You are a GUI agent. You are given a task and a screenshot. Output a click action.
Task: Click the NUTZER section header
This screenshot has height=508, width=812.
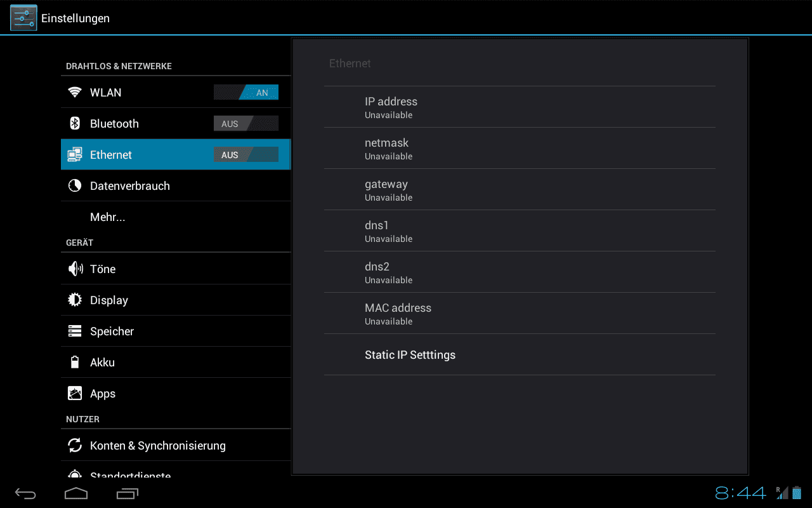click(82, 419)
